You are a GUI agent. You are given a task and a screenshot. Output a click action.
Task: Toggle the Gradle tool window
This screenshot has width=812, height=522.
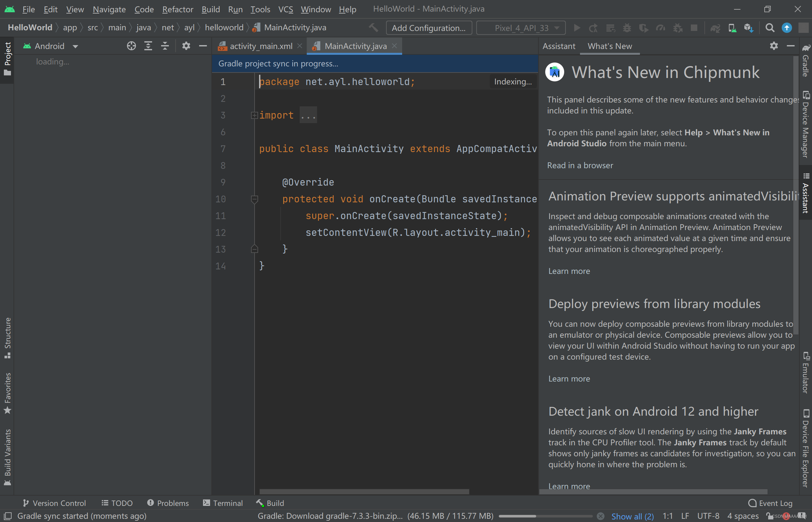806,61
